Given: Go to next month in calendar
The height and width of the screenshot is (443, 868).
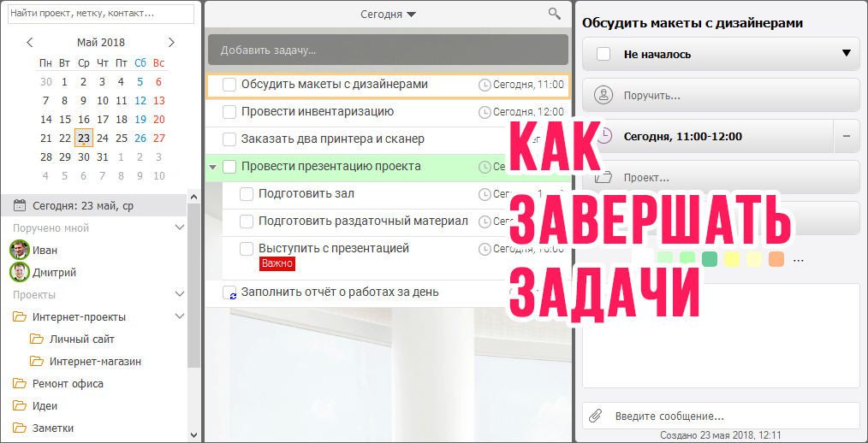Looking at the screenshot, I should point(171,42).
